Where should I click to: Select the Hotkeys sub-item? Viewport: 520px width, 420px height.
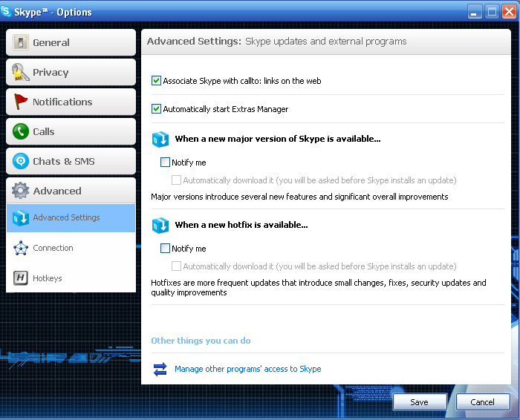click(x=71, y=278)
